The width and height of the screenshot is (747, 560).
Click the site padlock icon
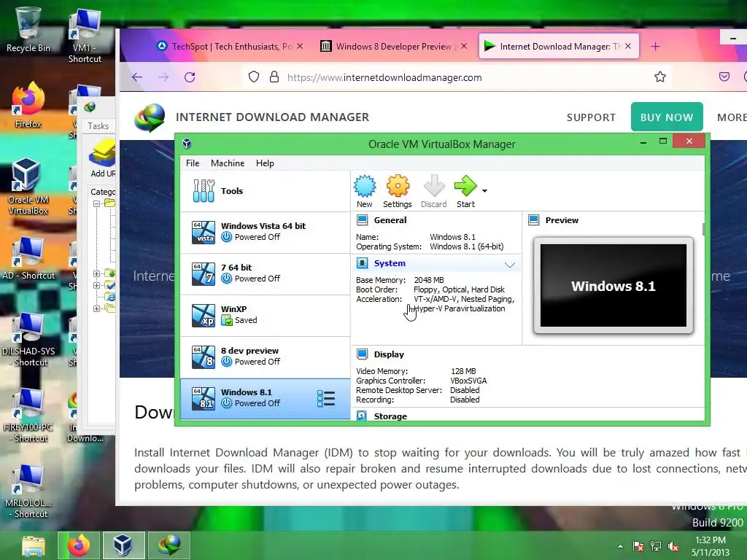pos(274,77)
